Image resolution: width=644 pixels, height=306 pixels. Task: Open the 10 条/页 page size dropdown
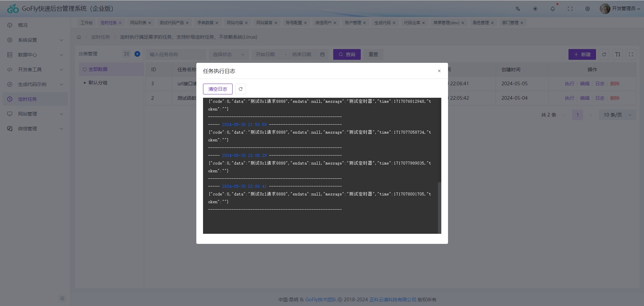click(617, 115)
